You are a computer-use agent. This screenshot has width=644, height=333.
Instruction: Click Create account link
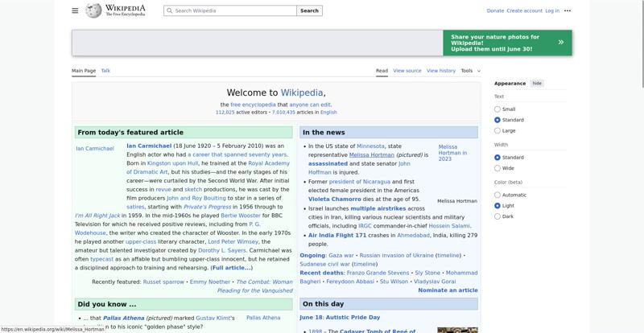coord(525,10)
